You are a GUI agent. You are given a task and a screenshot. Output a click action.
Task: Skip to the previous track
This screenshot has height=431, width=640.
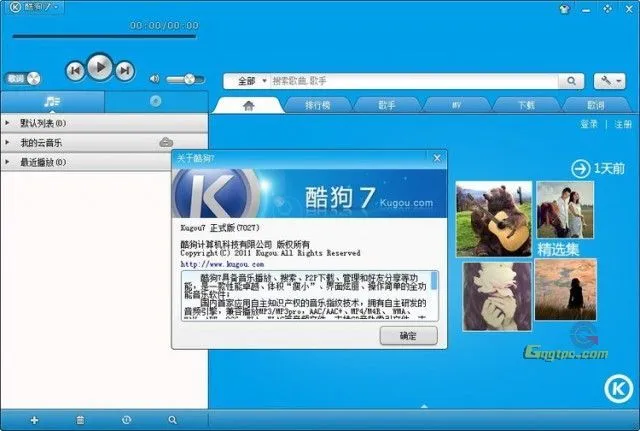[74, 70]
